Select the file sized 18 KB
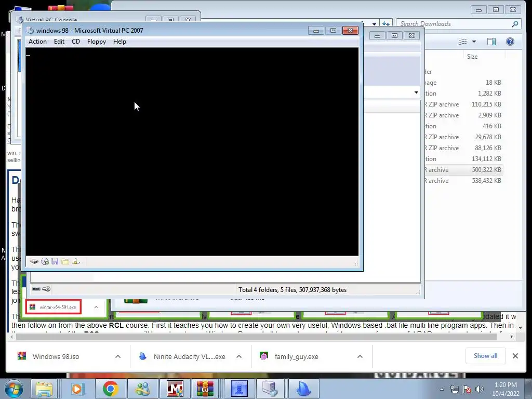The width and height of the screenshot is (532, 399). 464,83
